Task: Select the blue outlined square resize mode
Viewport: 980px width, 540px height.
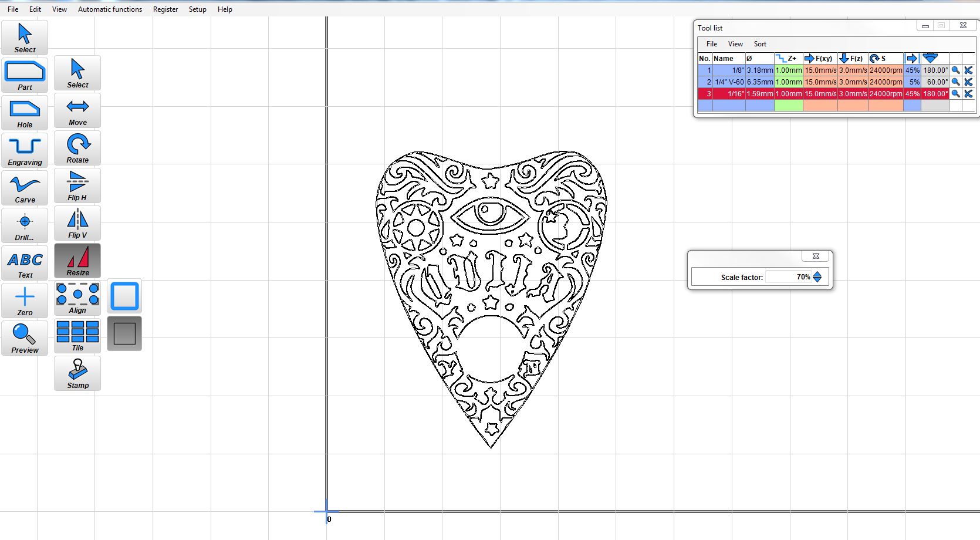Action: (x=124, y=296)
